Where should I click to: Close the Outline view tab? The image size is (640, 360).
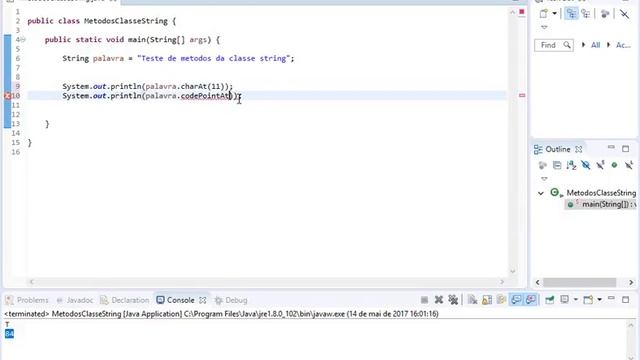[x=578, y=149]
